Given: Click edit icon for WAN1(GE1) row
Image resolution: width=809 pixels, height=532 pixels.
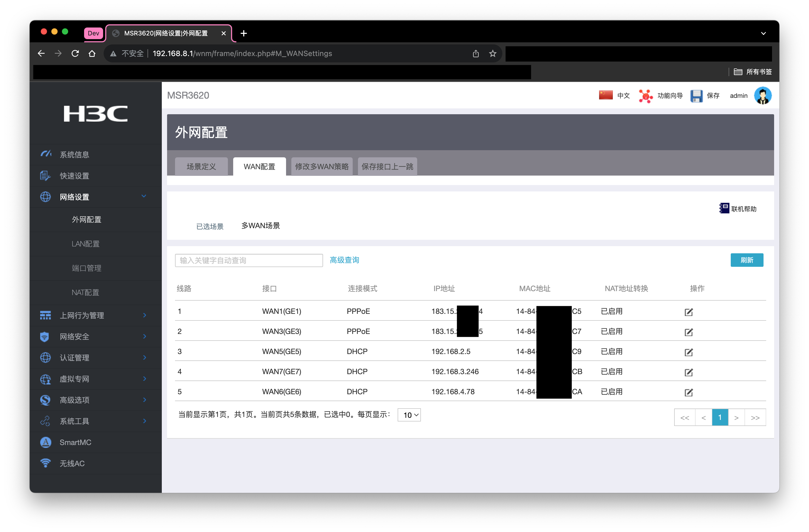Looking at the screenshot, I should 688,312.
